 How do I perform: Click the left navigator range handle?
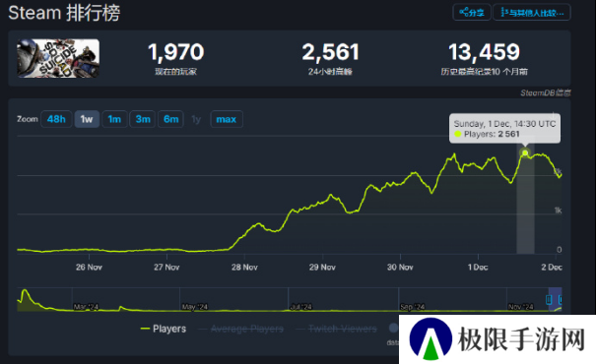pyautogui.click(x=549, y=300)
